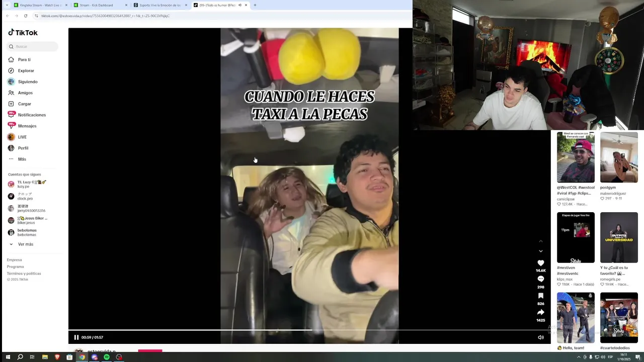Open Chrome from taskbar
The height and width of the screenshot is (362, 644).
(x=82, y=357)
